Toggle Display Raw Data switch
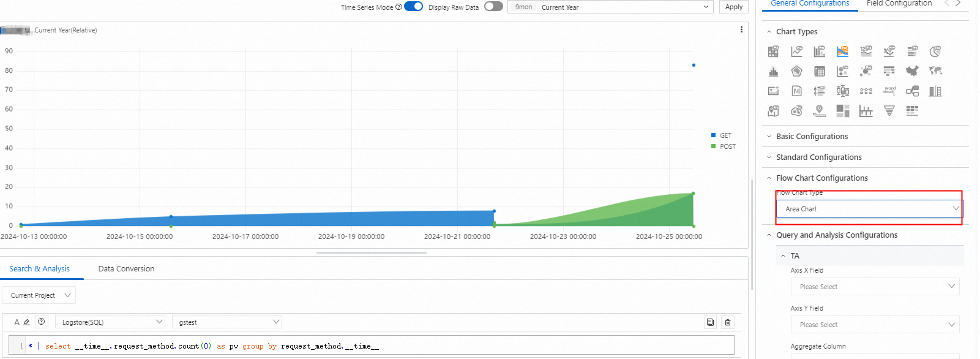 pos(493,7)
